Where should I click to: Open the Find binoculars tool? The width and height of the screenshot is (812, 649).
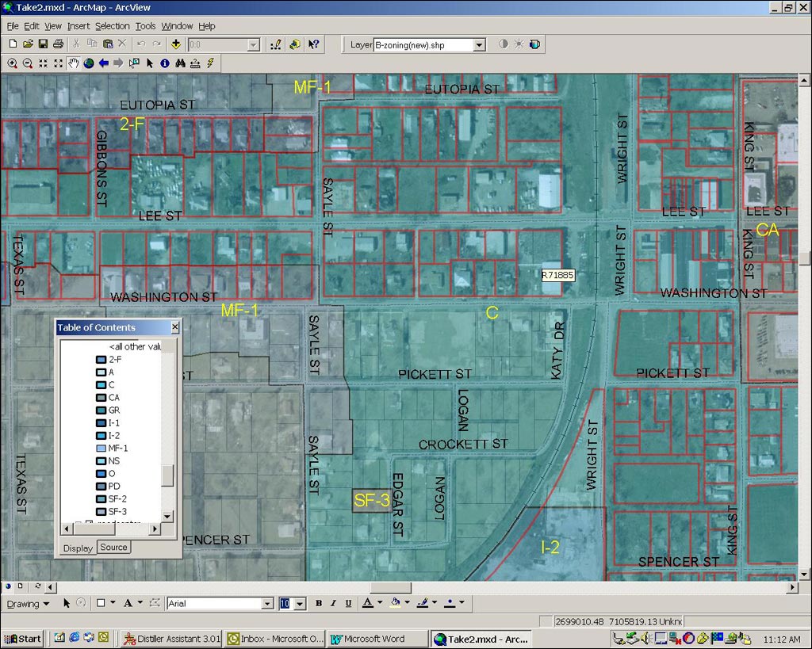(x=180, y=63)
